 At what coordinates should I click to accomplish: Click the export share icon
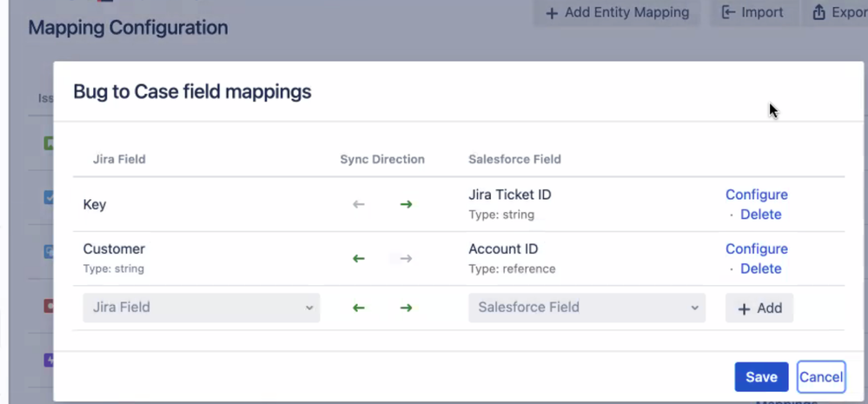coord(818,13)
